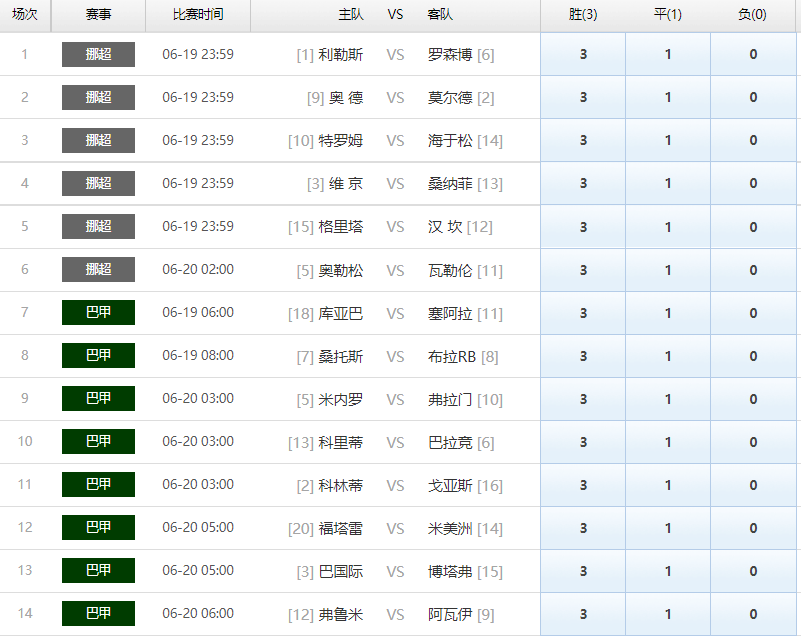
Task: Choose loss (0) for match 11 科林蒂
Action: click(753, 485)
